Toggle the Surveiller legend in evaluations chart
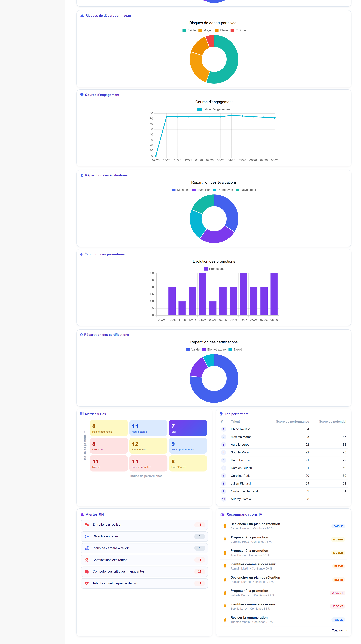This screenshot has width=361, height=644. [x=201, y=190]
